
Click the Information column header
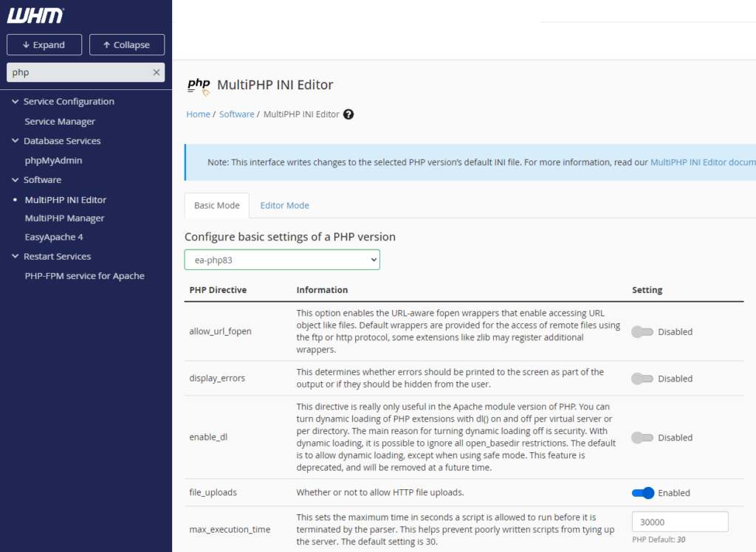pyautogui.click(x=322, y=290)
